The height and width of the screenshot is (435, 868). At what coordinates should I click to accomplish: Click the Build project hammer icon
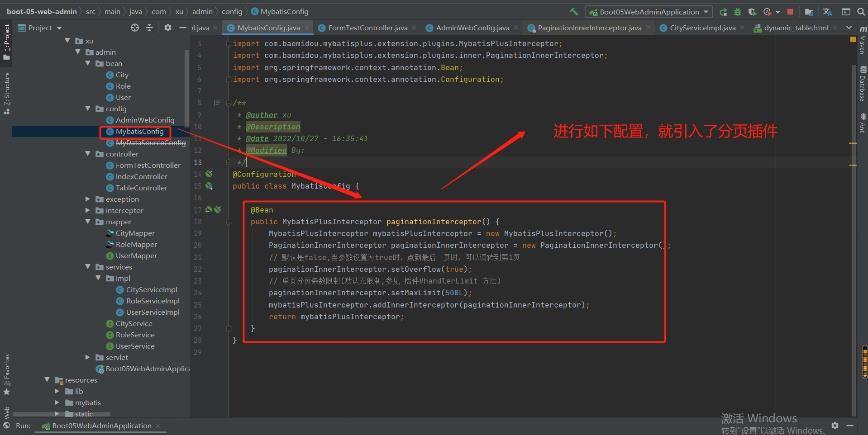point(574,12)
